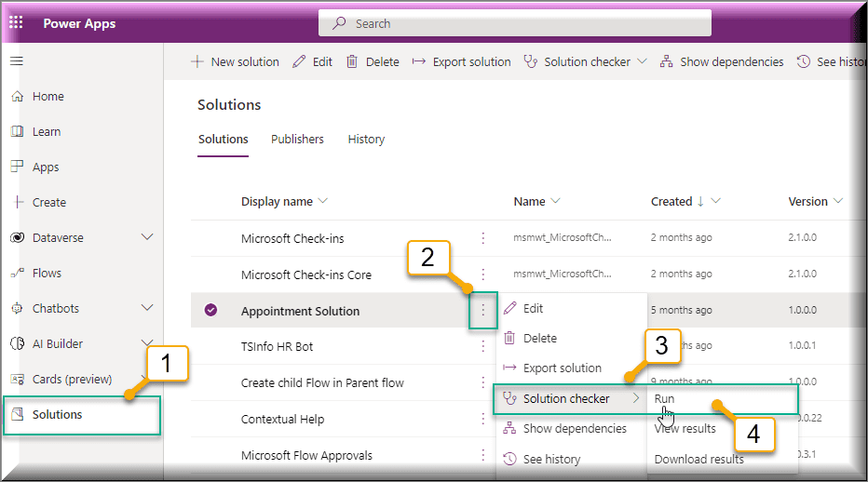Open Version column dropdown chevron
The image size is (868, 482).
click(x=837, y=201)
